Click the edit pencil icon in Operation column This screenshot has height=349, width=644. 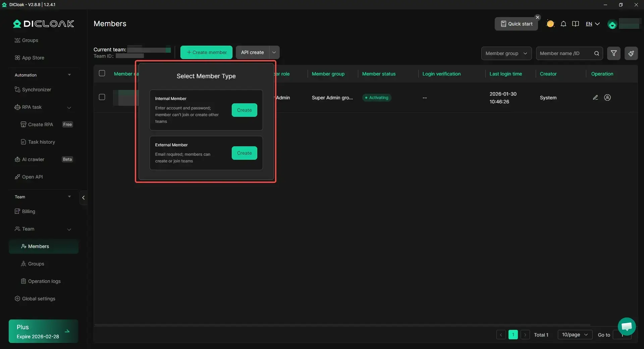coord(595,98)
